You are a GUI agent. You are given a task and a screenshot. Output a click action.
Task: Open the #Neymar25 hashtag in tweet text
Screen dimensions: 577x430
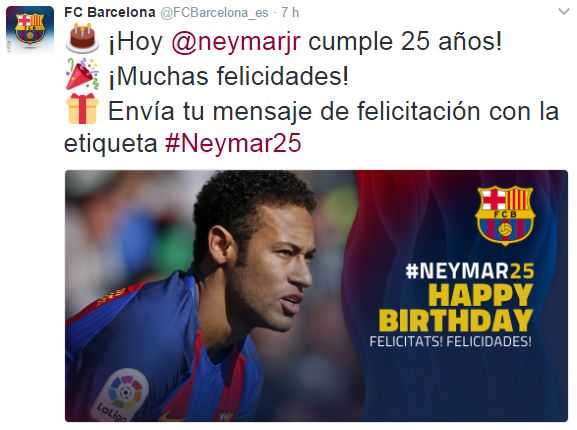click(233, 143)
